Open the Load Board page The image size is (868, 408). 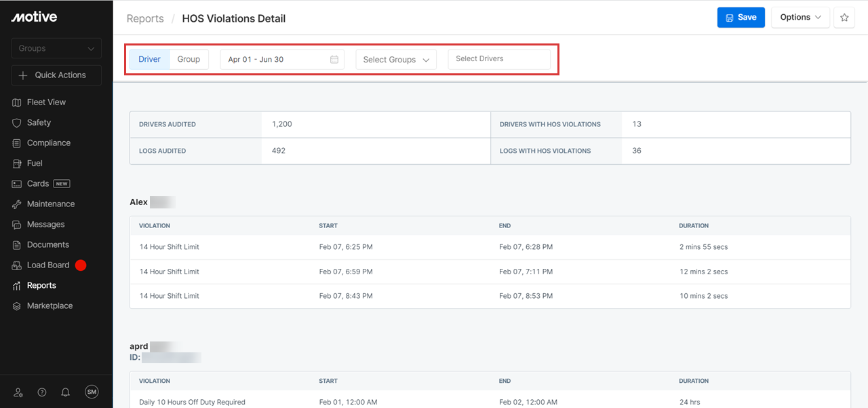click(48, 265)
